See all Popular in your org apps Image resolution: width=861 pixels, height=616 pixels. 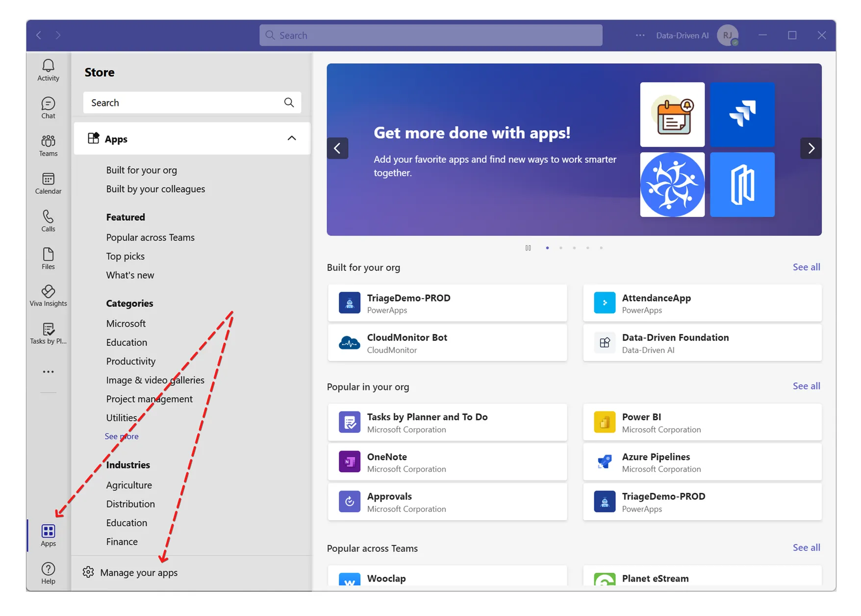806,386
